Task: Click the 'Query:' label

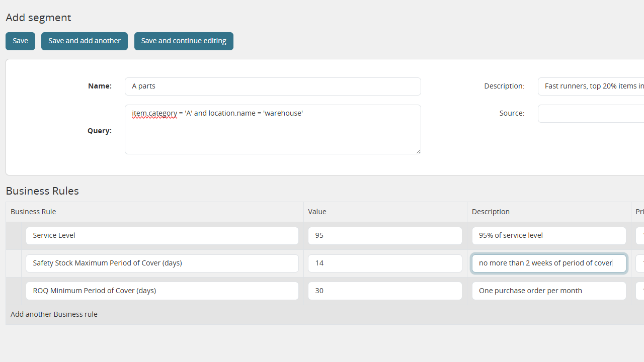Action: 100,131
